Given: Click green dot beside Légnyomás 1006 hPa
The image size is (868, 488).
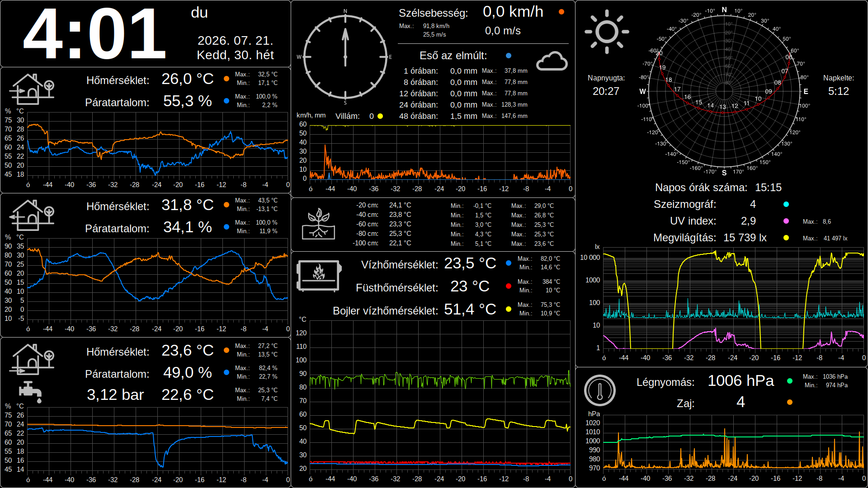Looking at the screenshot, I should (790, 381).
